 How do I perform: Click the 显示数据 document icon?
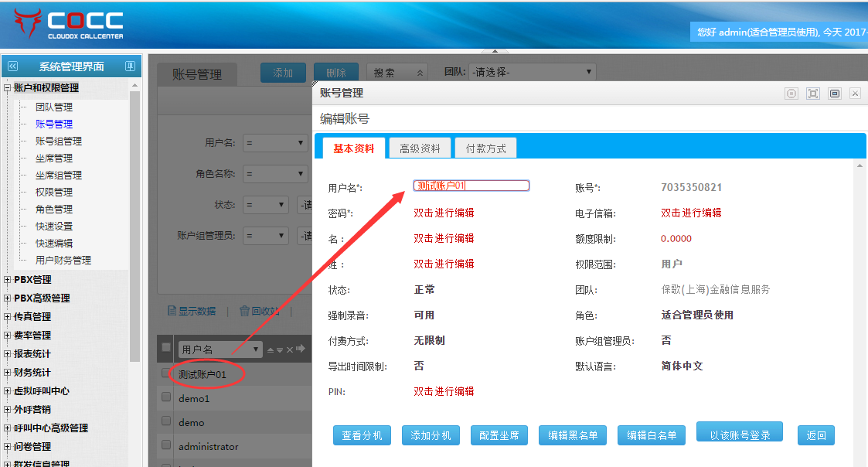tap(172, 311)
